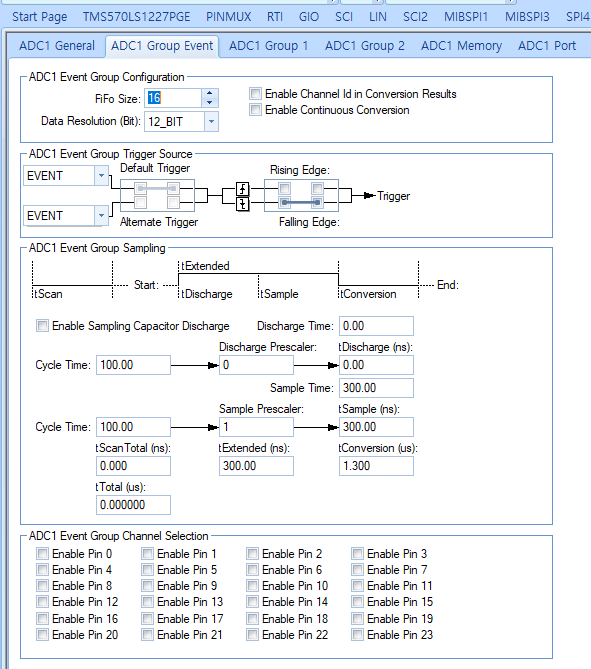Viewport: 591px width, 669px height.
Task: Tick Enable Pin 5 checkbox
Action: 147,570
